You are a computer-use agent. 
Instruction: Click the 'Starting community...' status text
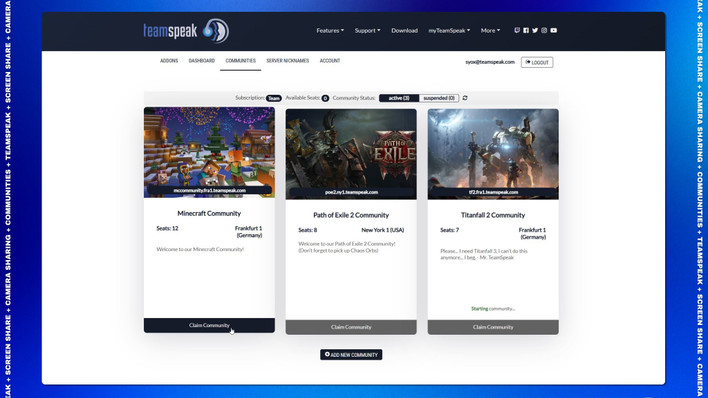pyautogui.click(x=493, y=309)
